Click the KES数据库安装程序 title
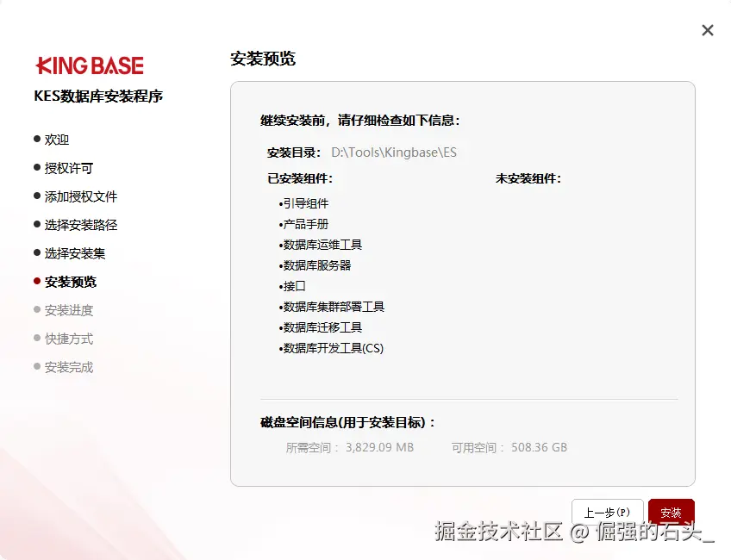Viewport: 731px width, 560px height. (98, 96)
